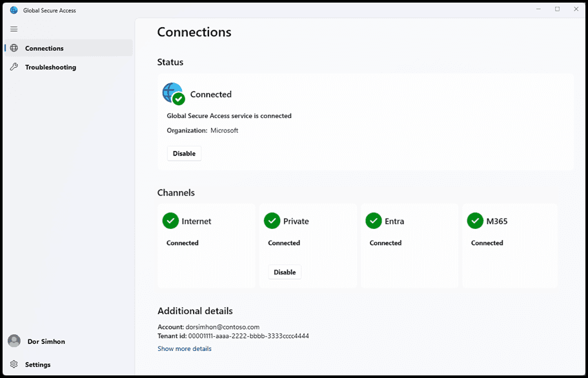588x378 pixels.
Task: Click the Additional details heading
Action: (x=195, y=311)
